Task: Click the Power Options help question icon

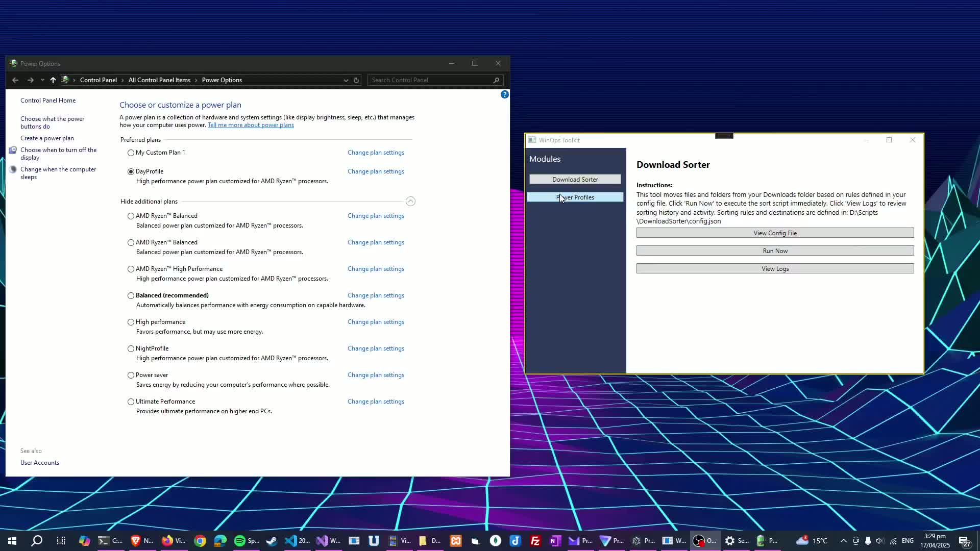Action: (504, 94)
